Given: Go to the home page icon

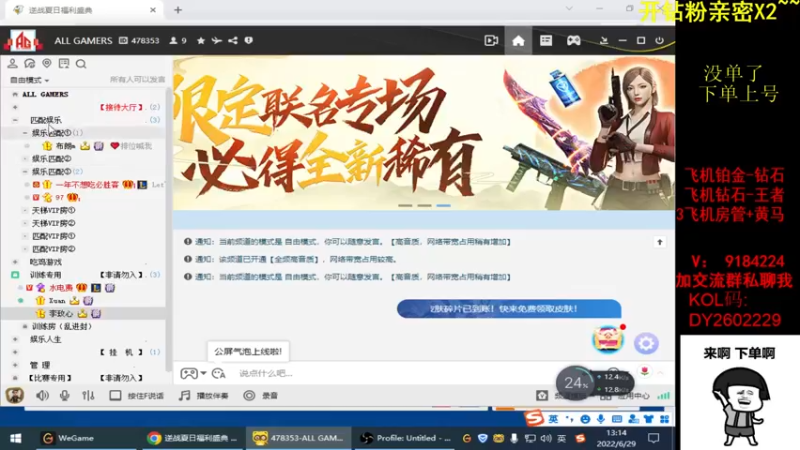Looking at the screenshot, I should click(518, 40).
